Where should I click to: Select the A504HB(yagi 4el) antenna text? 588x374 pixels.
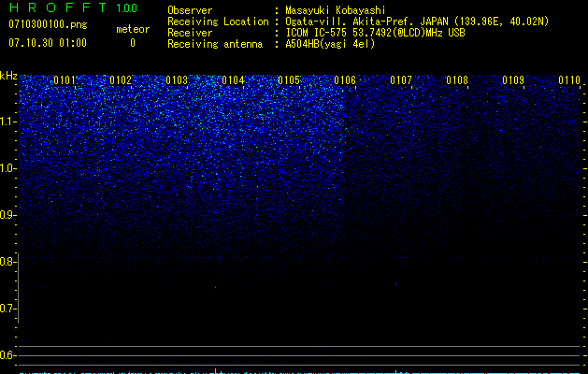click(330, 44)
